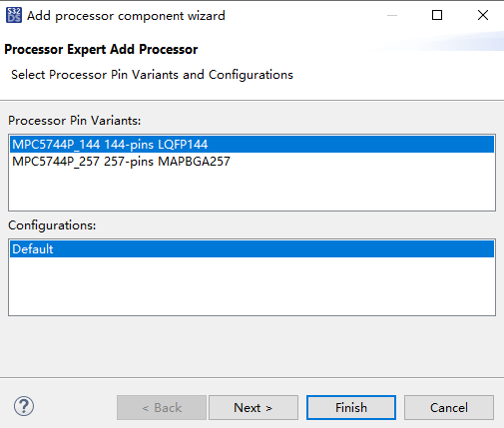This screenshot has width=504, height=428.
Task: Click the Select Processor Pin Variants description text
Action: point(152,75)
